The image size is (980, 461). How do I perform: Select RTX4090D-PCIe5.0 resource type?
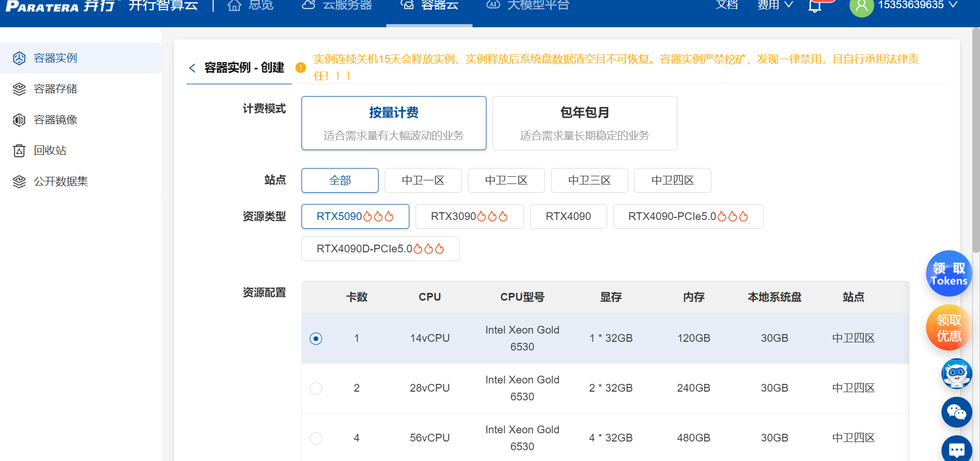(381, 249)
